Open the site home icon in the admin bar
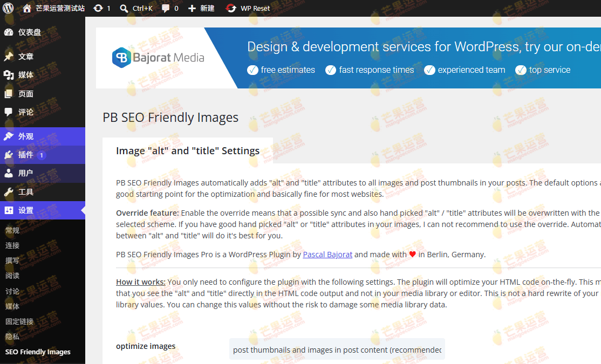The image size is (601, 364). [27, 8]
